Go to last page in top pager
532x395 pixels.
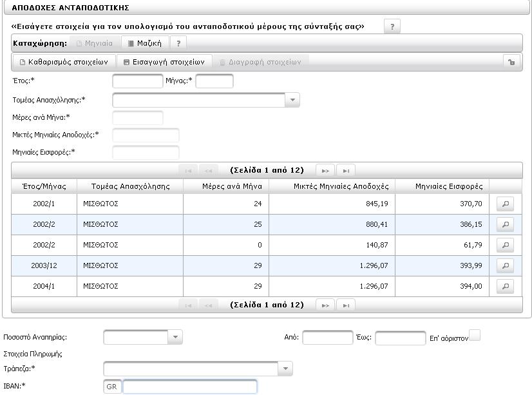[346, 171]
